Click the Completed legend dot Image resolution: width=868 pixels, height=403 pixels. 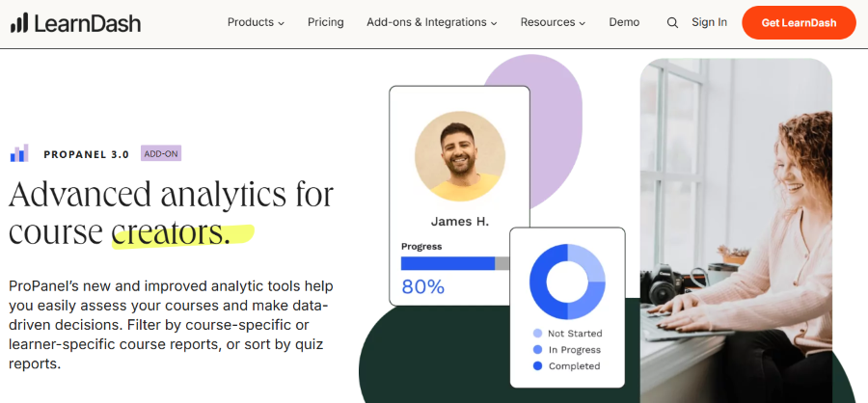click(x=537, y=366)
